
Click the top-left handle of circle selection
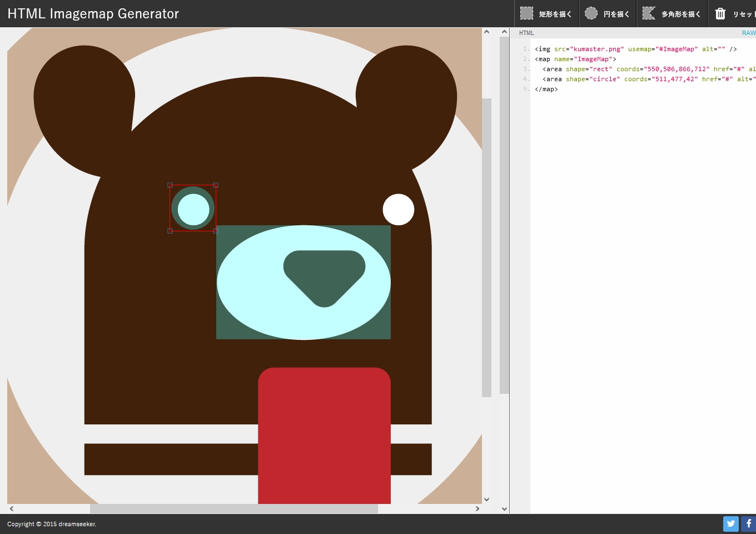[x=170, y=185]
